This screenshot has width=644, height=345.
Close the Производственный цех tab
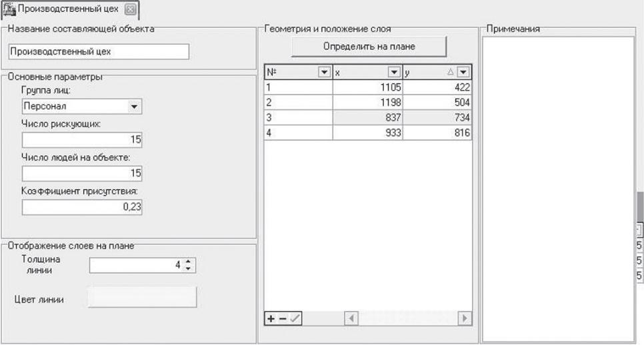tap(130, 9)
